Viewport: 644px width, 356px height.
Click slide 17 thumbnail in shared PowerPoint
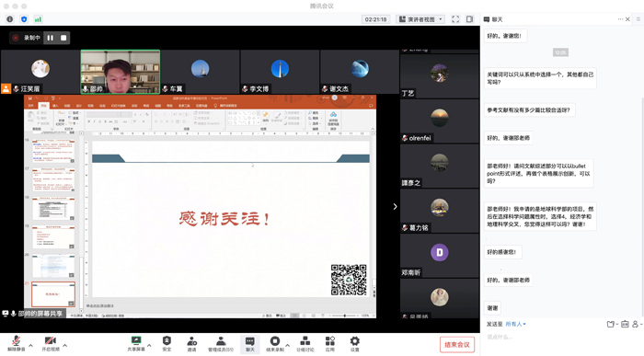[53, 179]
